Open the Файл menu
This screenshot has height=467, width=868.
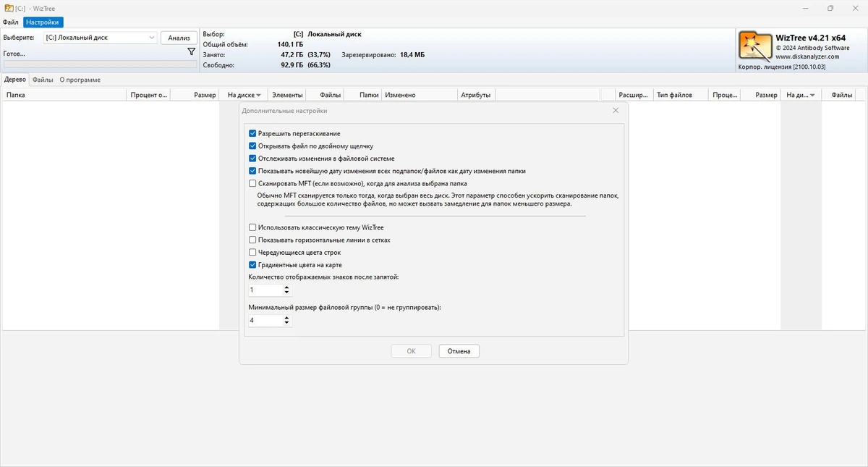tap(11, 22)
